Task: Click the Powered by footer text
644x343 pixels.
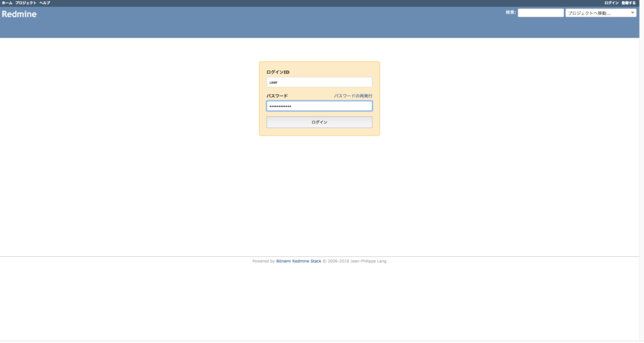Action: (264, 261)
